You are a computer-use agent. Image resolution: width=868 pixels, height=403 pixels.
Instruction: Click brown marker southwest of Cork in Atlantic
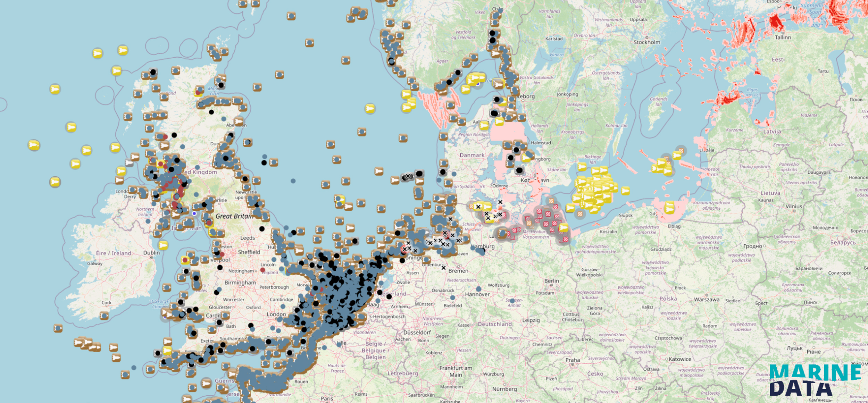click(x=58, y=328)
